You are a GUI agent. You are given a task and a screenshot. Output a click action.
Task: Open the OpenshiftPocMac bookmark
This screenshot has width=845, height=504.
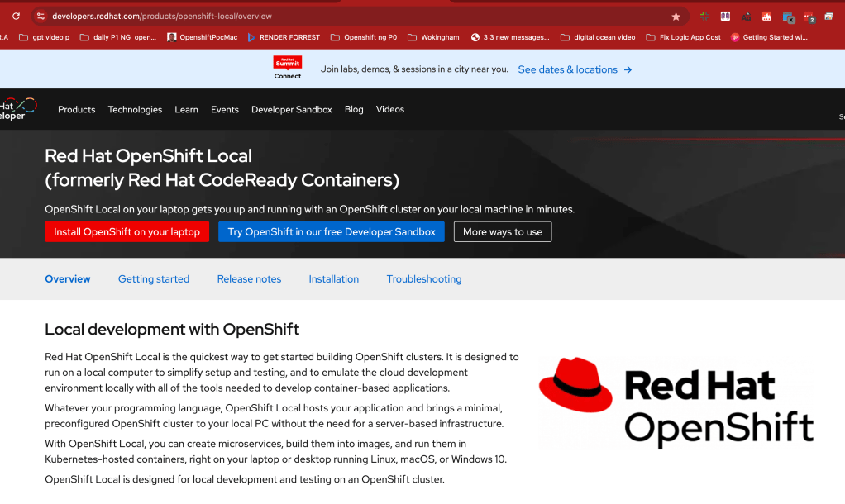[202, 37]
